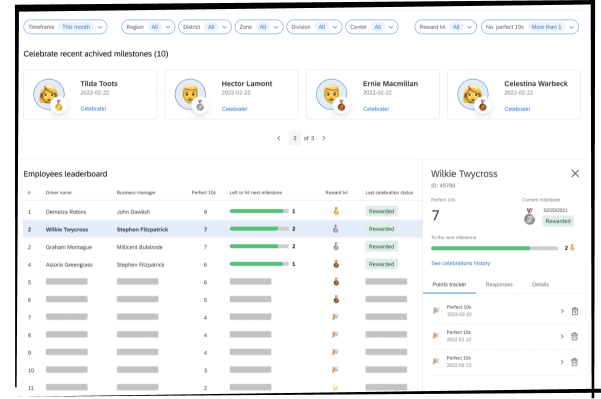Viewport: 601px width, 399px height.
Task: Close the Wilkie Twycross details panel
Action: [575, 174]
